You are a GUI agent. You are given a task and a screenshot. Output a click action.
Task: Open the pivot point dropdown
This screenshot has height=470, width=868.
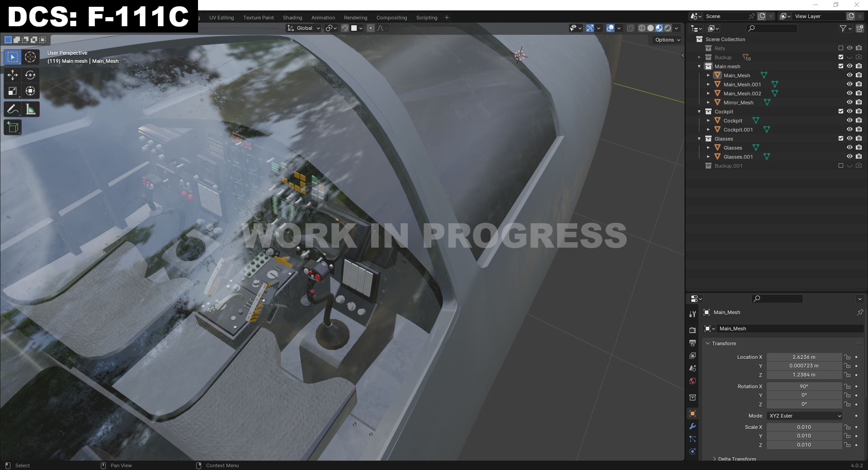331,28
